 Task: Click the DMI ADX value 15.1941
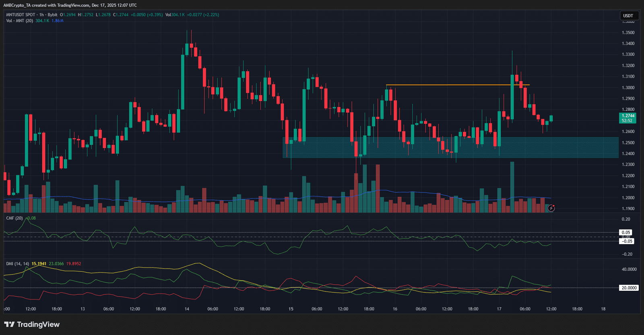(39, 264)
